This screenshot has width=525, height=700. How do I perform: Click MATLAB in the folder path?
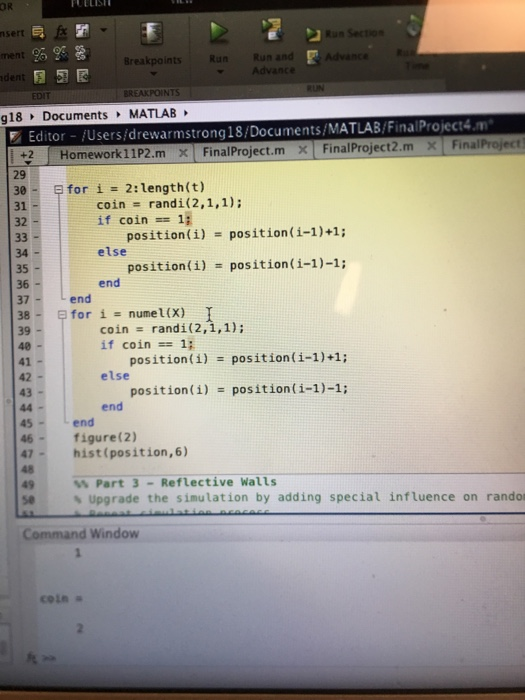[153, 113]
